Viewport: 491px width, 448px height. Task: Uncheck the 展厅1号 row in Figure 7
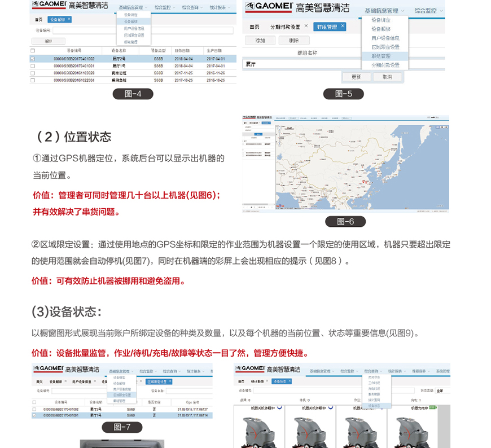click(x=34, y=415)
